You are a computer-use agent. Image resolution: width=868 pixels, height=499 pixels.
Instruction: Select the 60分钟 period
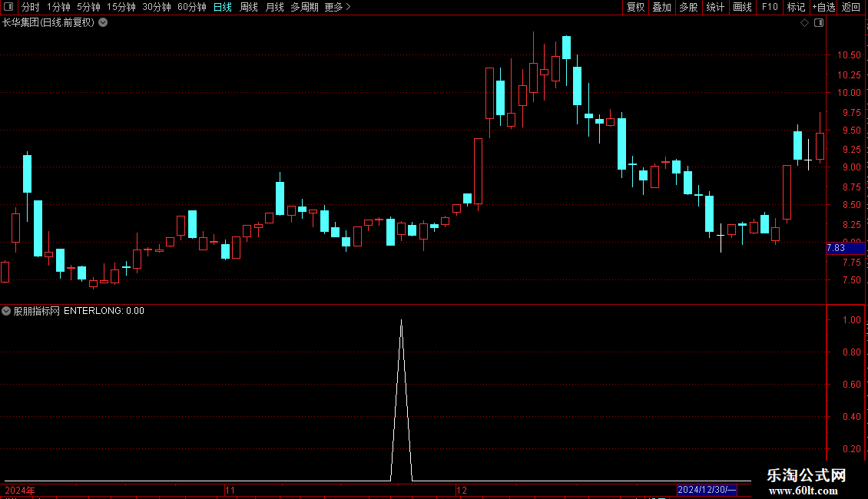click(192, 7)
